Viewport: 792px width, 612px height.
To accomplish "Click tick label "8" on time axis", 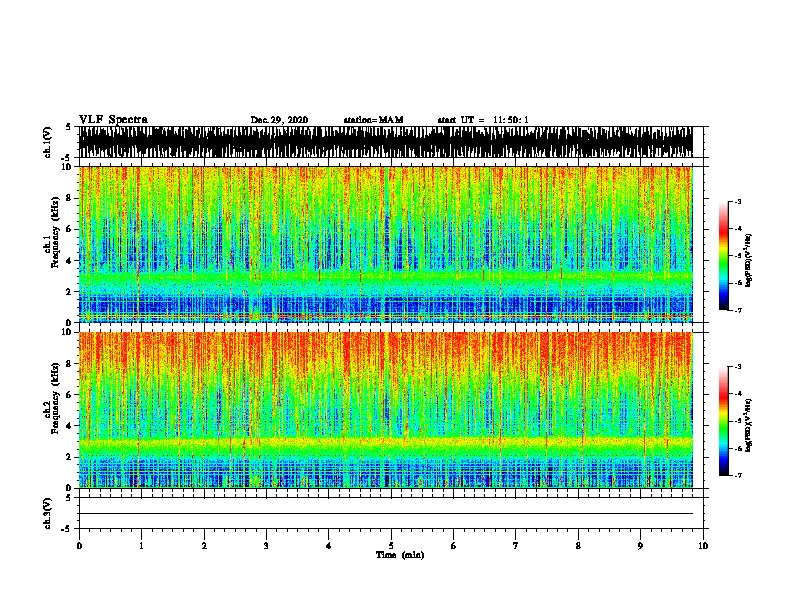I will pos(578,546).
